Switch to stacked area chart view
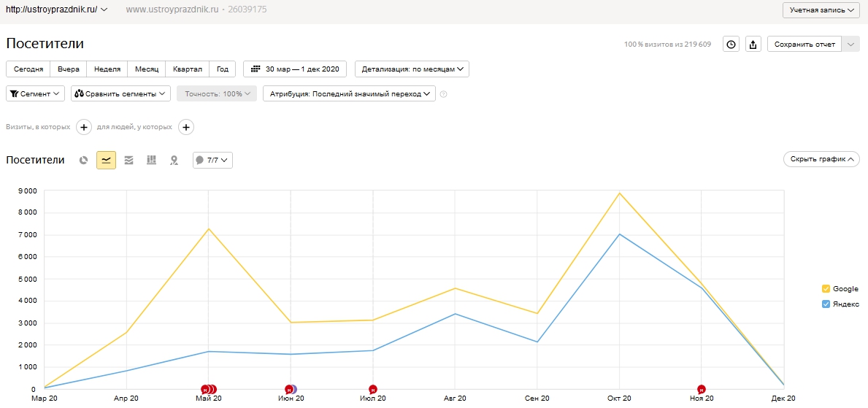Viewport: 868px width, 408px height. pyautogui.click(x=129, y=161)
